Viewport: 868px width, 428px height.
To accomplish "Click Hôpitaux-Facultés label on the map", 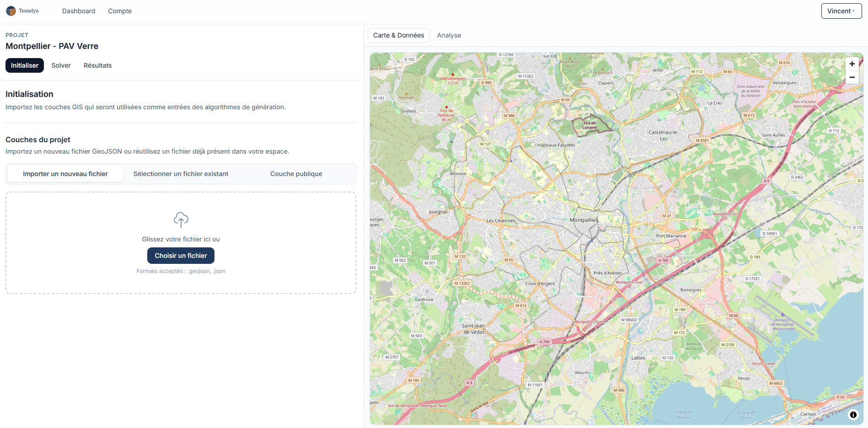I will point(556,145).
